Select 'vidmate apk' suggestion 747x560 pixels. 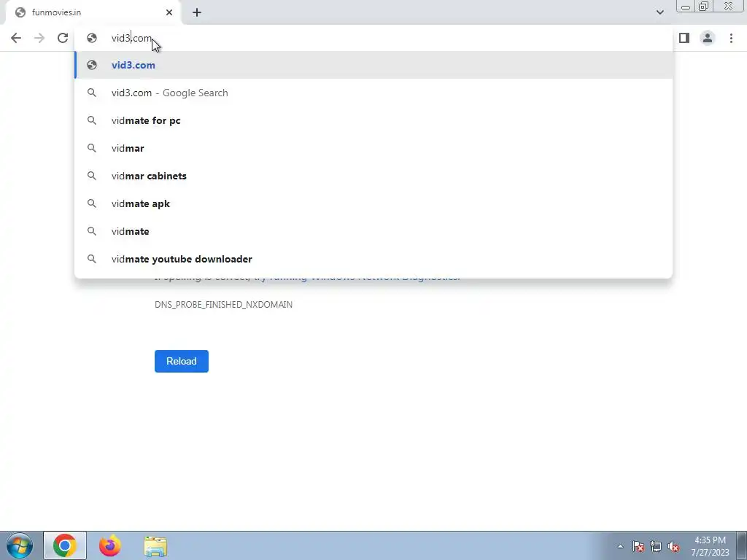373,203
